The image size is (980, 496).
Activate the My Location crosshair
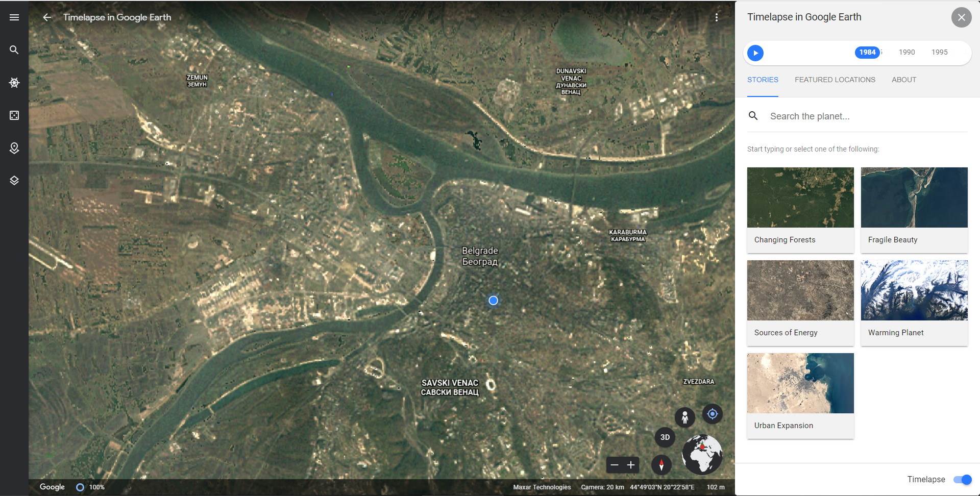coord(713,414)
